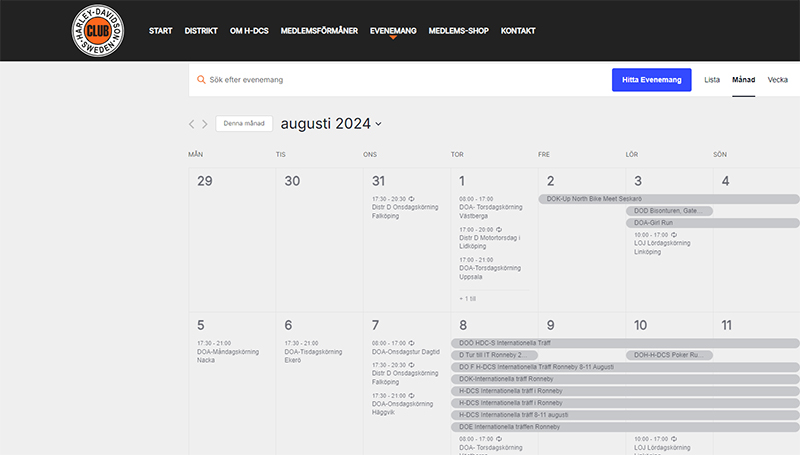Click recurring icon on LOJ Lördagskörning Aug 3
800x455 pixels.
click(x=675, y=235)
